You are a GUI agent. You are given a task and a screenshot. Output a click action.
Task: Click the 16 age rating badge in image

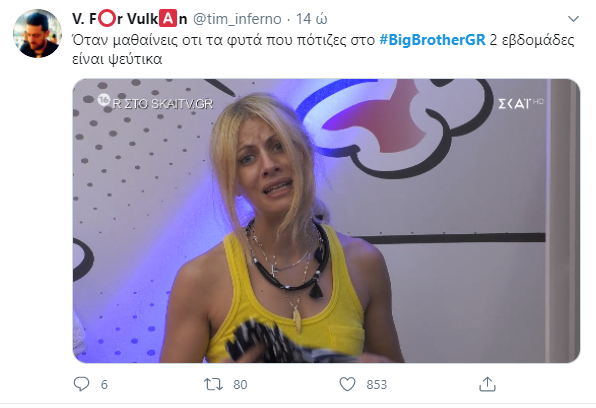pyautogui.click(x=103, y=100)
